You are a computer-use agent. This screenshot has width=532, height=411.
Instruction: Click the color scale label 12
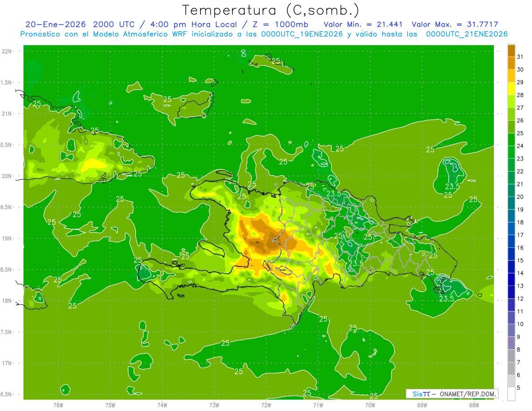(x=520, y=298)
